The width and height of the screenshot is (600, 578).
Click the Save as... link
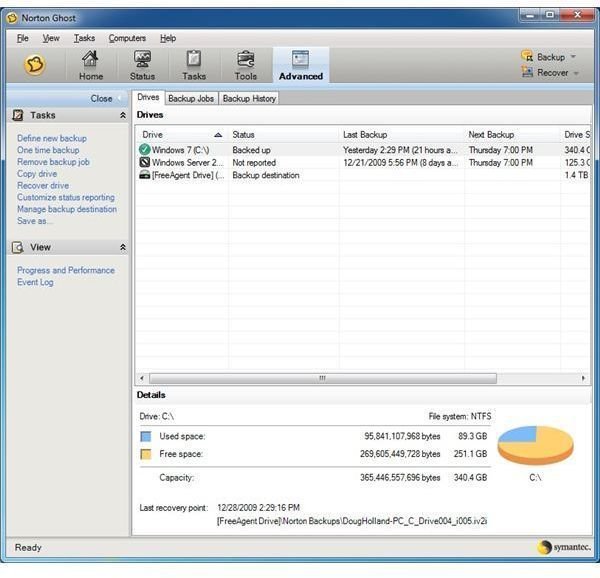35,221
